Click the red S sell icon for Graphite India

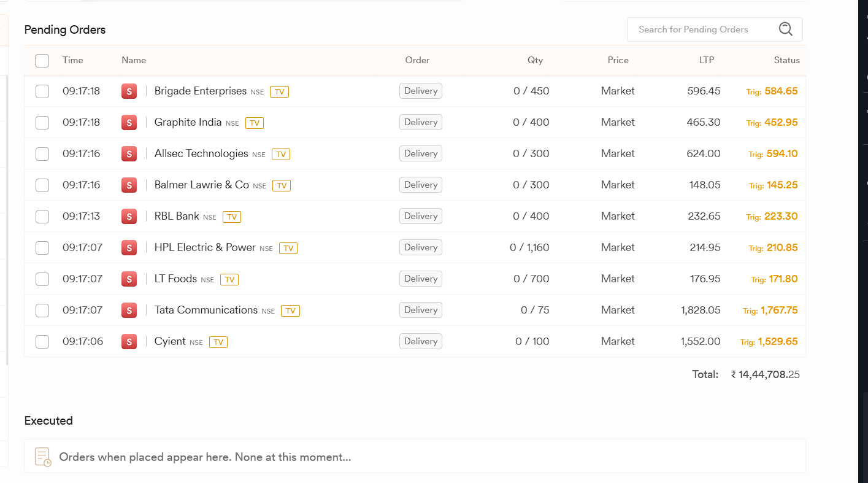(129, 123)
